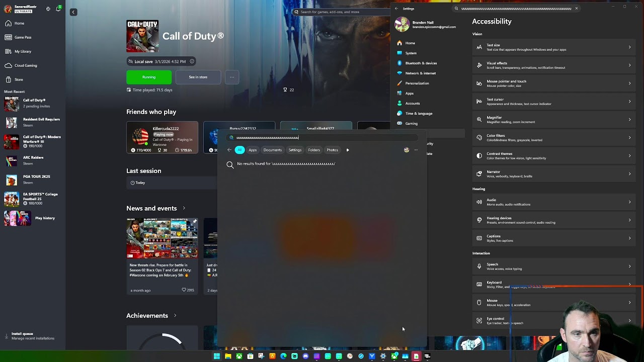Image resolution: width=644 pixels, height=362 pixels.
Task: Open Network & internet in Settings
Action: point(420,73)
